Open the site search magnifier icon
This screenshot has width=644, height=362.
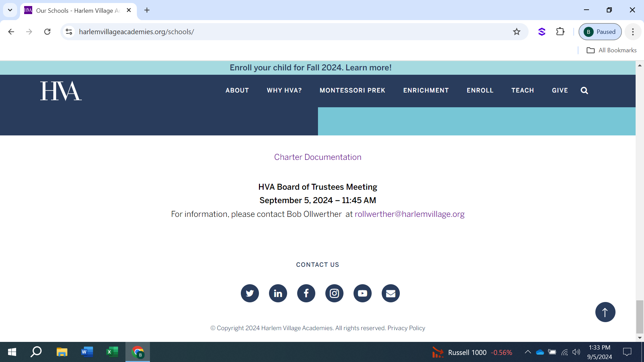point(584,90)
